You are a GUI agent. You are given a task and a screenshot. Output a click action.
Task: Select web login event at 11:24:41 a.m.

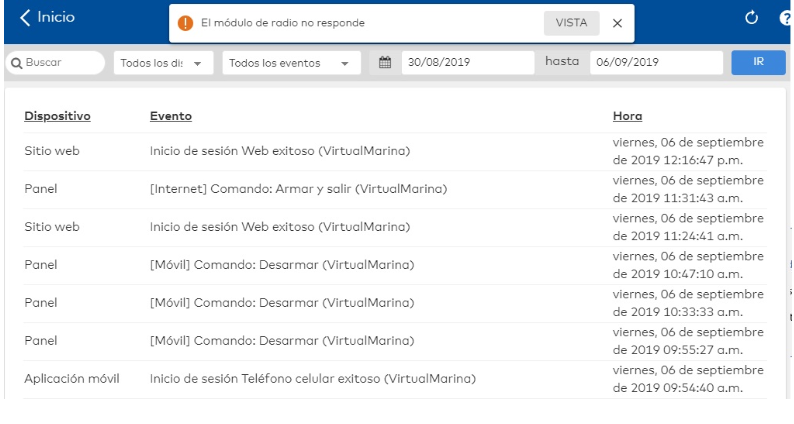[395, 227]
